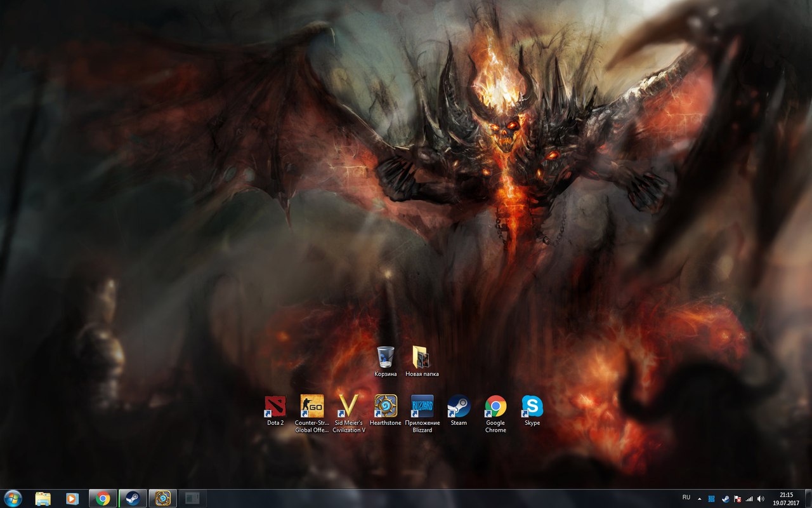The image size is (812, 508).
Task: Select the Google Chrome desktop shortcut
Action: [495, 407]
